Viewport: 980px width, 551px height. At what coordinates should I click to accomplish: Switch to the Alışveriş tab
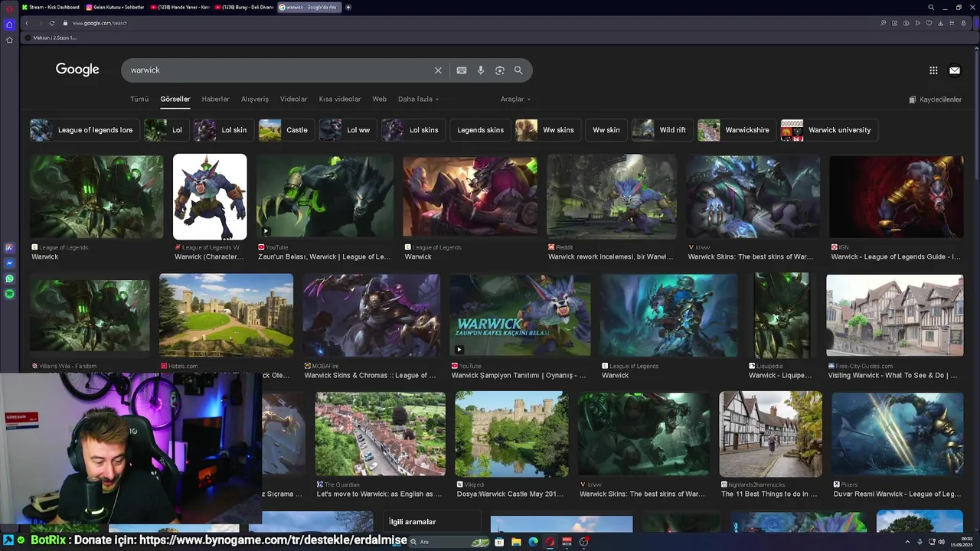click(255, 99)
